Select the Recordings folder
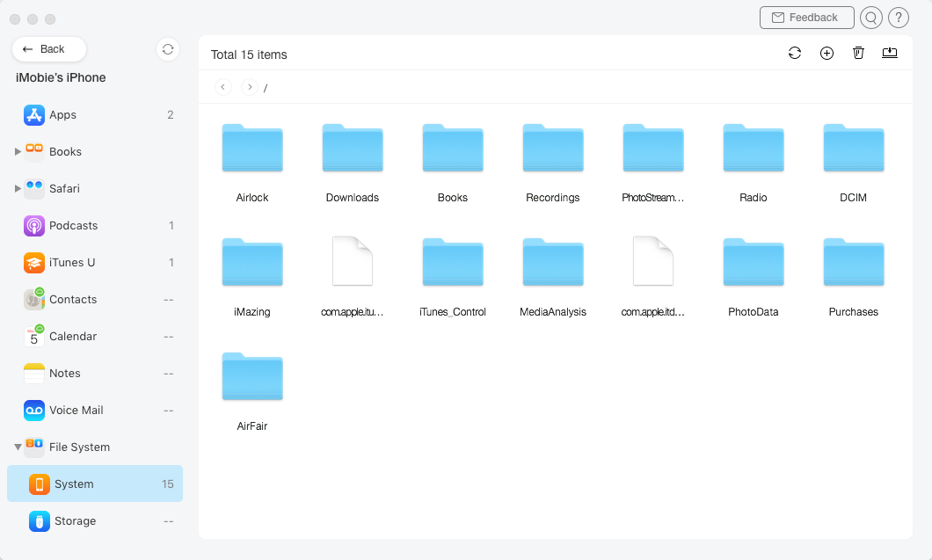Image resolution: width=932 pixels, height=560 pixels. (x=553, y=149)
